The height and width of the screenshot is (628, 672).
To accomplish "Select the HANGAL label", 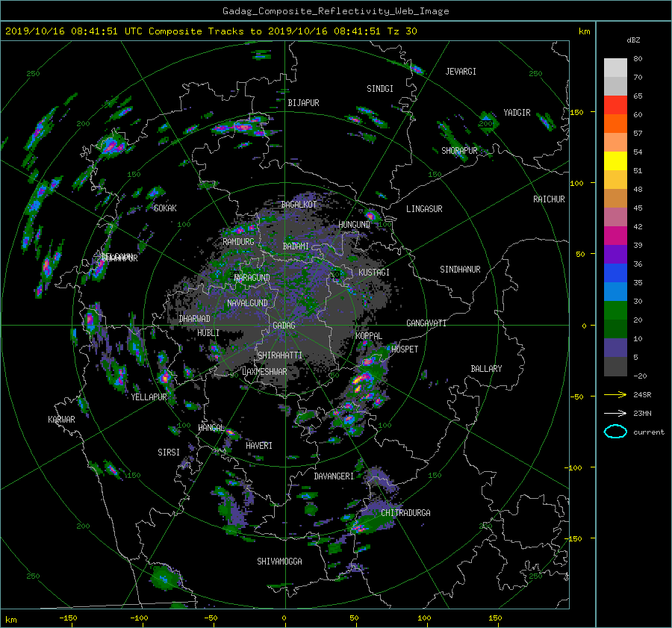I will tap(211, 428).
